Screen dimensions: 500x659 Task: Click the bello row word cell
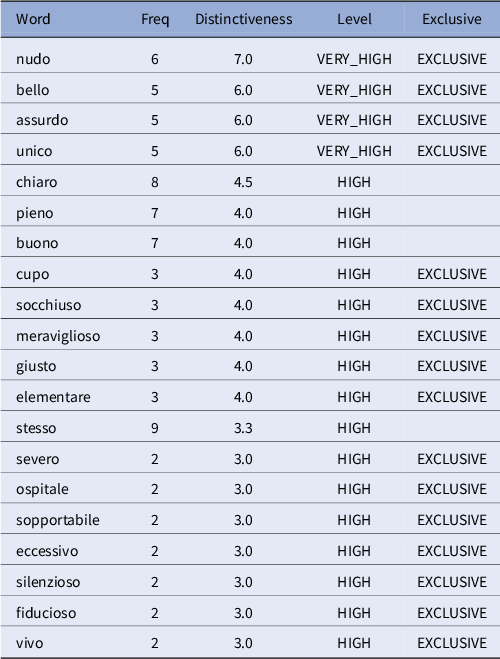coord(33,90)
